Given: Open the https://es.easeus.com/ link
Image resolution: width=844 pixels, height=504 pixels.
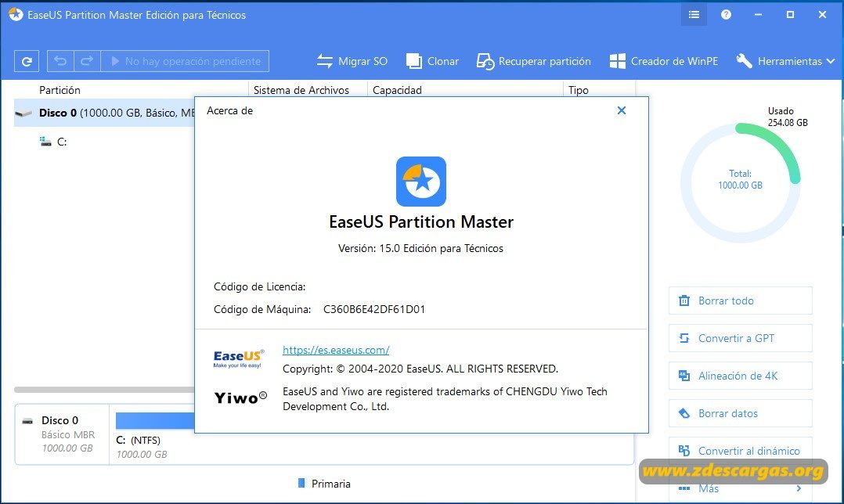Looking at the screenshot, I should click(x=336, y=350).
